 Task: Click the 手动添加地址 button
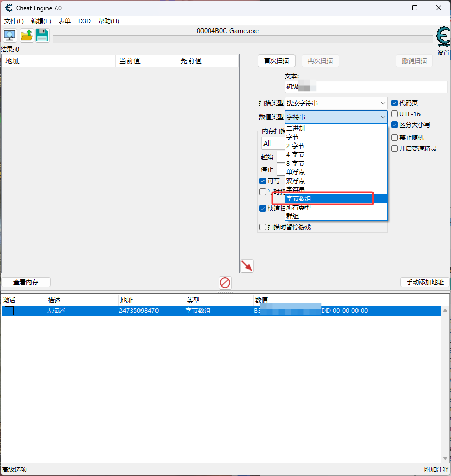(425, 282)
